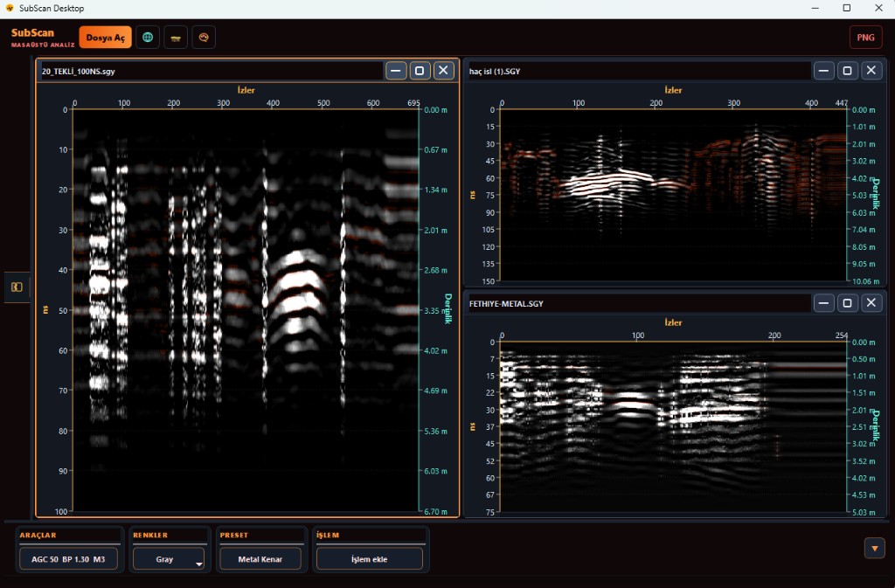Open the AGC 50 BP 1.30 M3 tools button
Screen dimensions: 895x588
click(68, 559)
